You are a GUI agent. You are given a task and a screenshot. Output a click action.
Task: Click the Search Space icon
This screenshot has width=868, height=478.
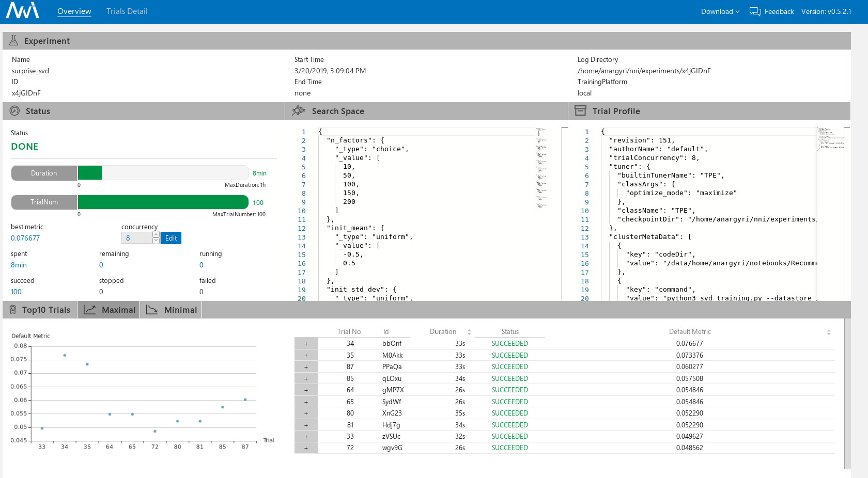pyautogui.click(x=299, y=110)
